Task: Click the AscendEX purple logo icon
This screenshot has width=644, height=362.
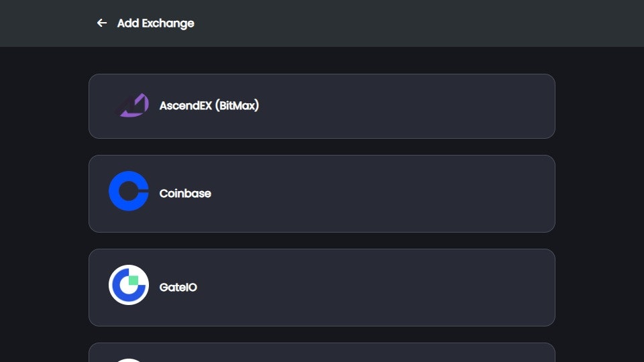Action: click(132, 105)
